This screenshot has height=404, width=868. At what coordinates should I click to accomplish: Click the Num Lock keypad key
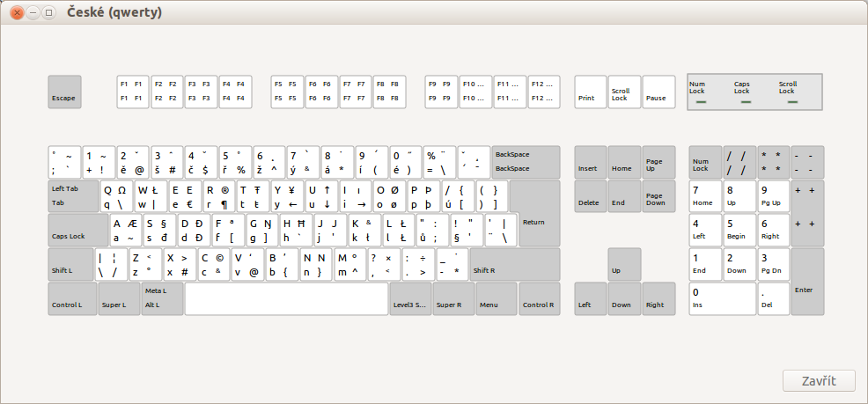(705, 162)
